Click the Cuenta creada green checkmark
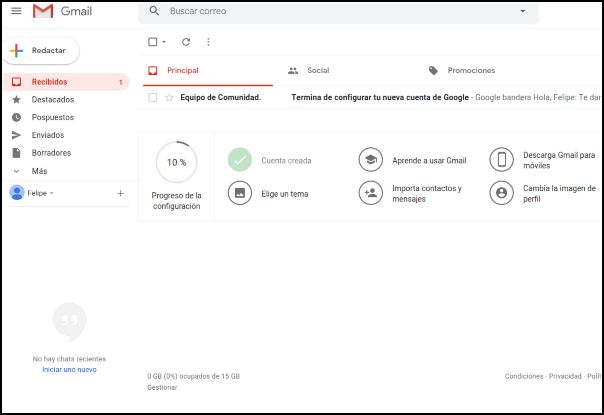Screen dimensions: 604x415 pyautogui.click(x=240, y=160)
